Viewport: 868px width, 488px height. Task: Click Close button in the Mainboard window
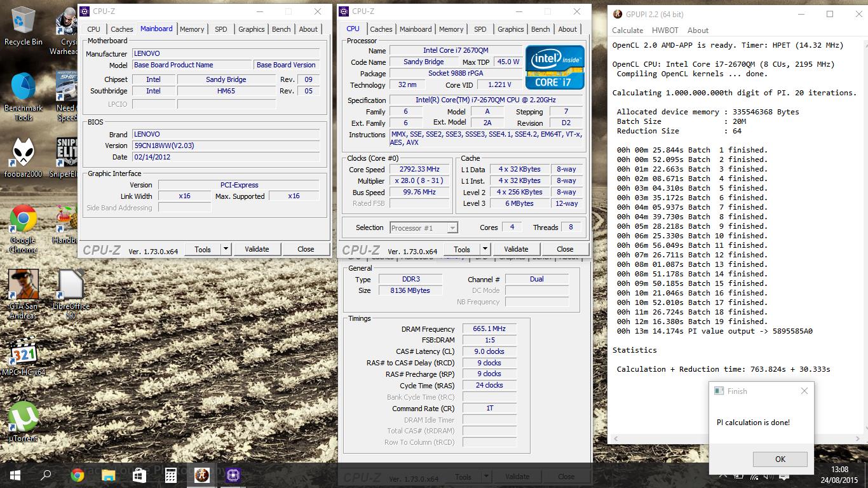click(306, 249)
